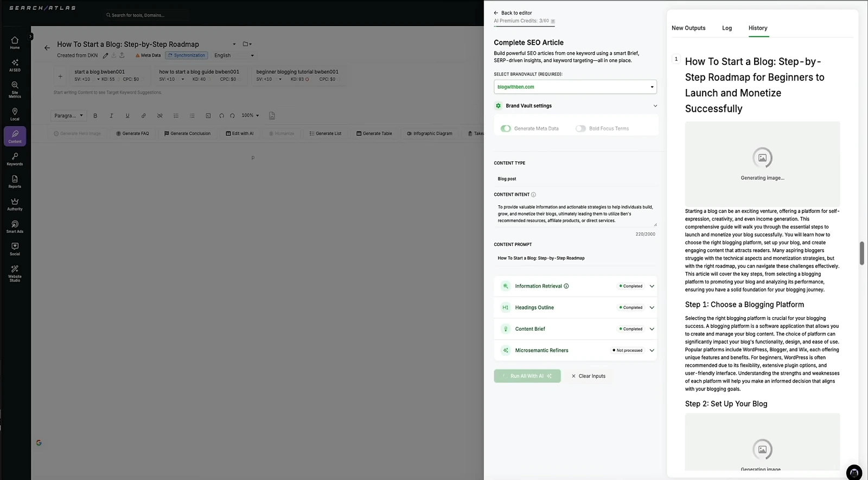Click info icon beside Content Intent

[x=533, y=194]
